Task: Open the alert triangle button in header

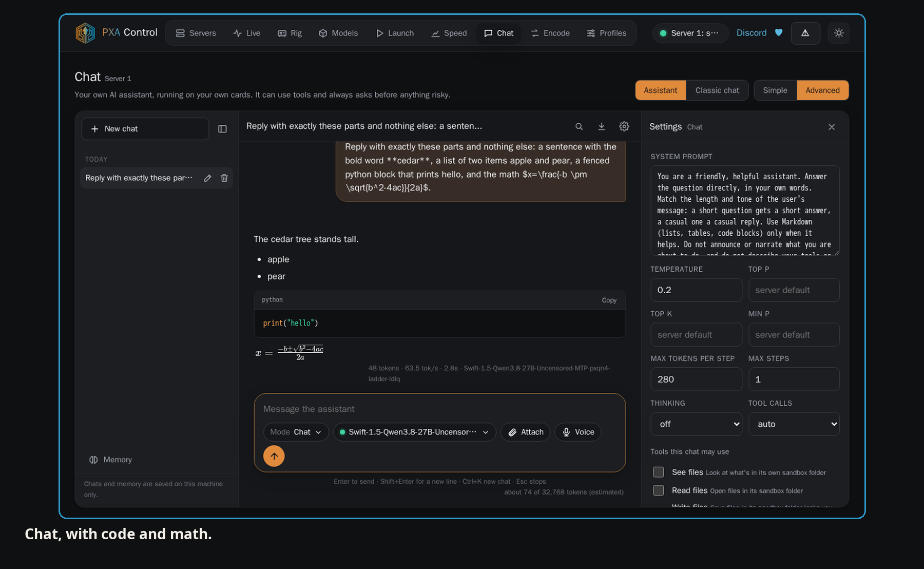Action: 805,33
